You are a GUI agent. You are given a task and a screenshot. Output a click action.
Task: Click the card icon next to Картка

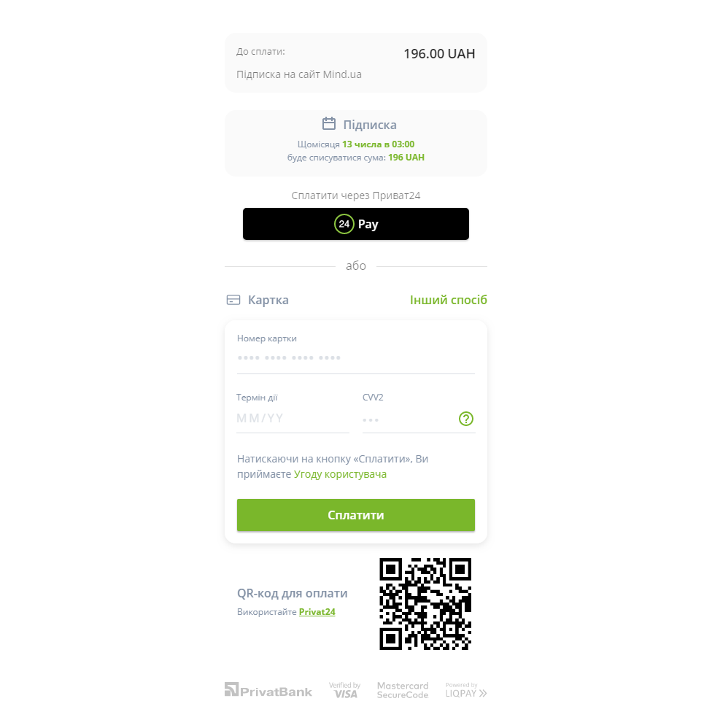pyautogui.click(x=233, y=300)
